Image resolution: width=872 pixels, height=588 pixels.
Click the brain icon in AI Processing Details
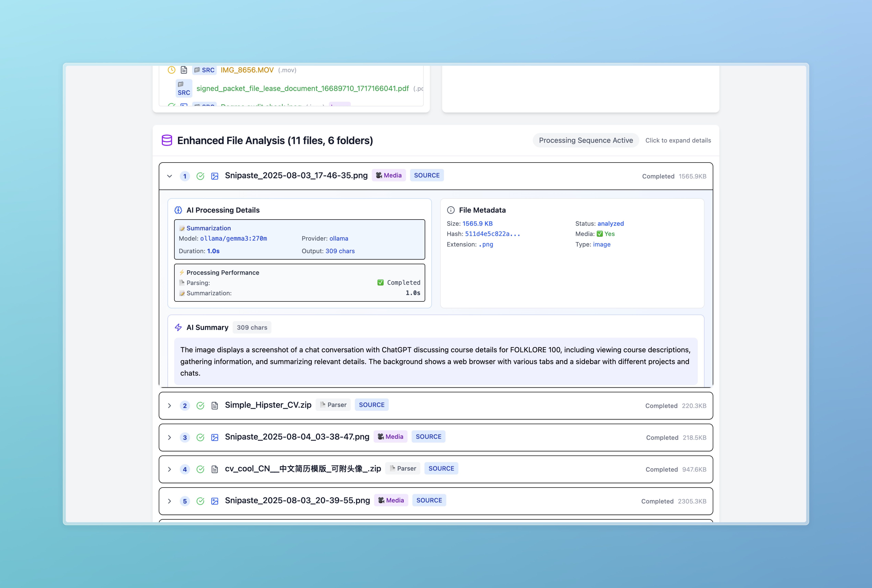pos(178,210)
